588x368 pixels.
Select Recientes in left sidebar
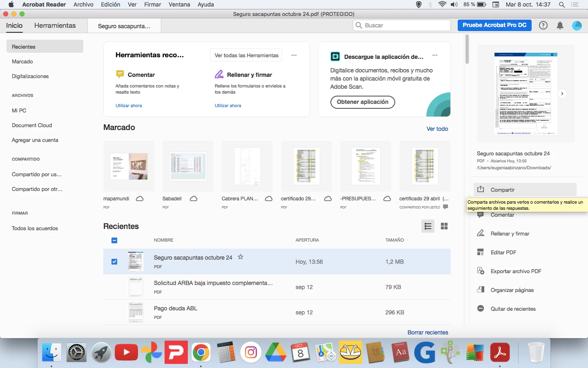pyautogui.click(x=45, y=47)
